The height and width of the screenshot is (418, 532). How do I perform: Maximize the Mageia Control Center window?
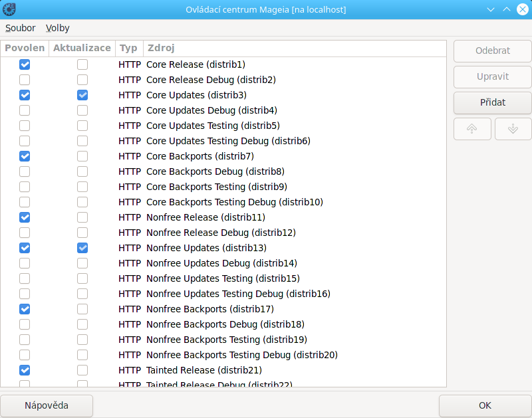coord(507,9)
